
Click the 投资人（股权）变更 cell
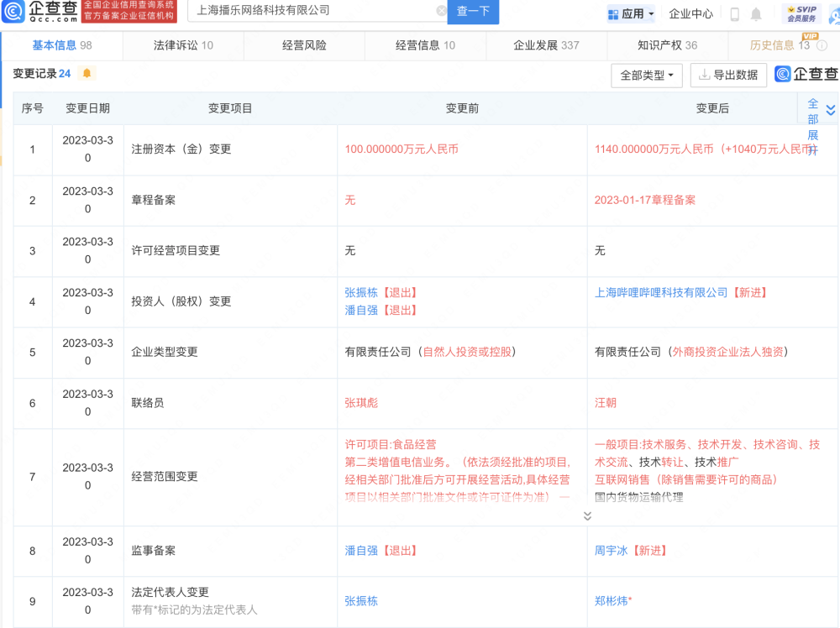click(230, 301)
